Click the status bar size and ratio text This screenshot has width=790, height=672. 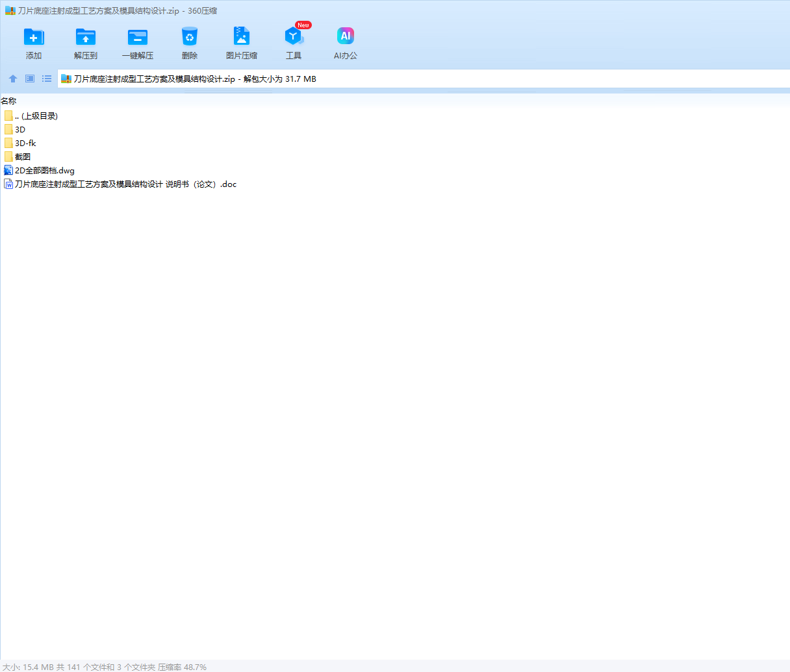(104, 667)
